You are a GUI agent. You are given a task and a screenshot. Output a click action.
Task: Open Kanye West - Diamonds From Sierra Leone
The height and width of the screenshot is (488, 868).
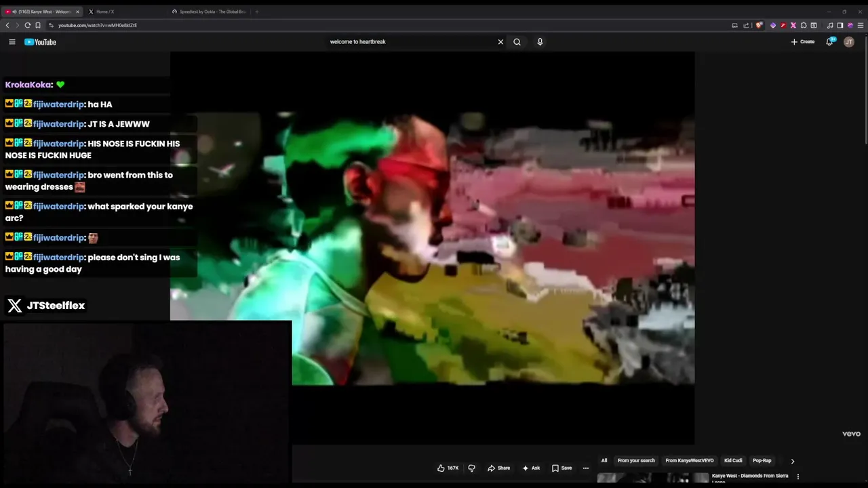(750, 478)
